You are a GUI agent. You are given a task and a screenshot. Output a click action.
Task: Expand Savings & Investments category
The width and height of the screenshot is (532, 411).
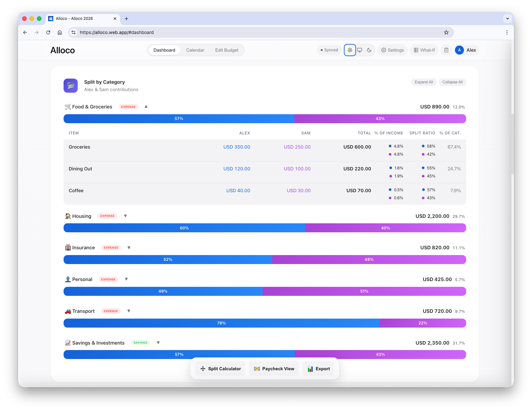(x=158, y=343)
